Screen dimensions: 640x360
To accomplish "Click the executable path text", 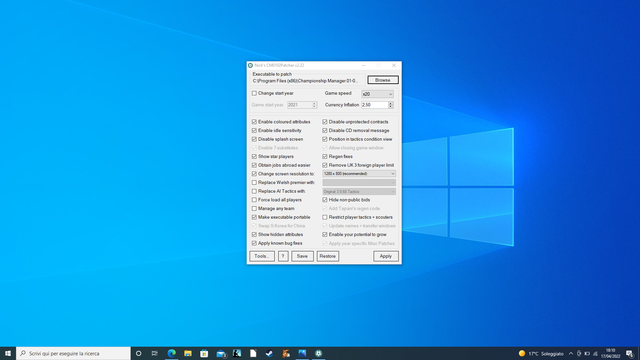I will (x=305, y=81).
